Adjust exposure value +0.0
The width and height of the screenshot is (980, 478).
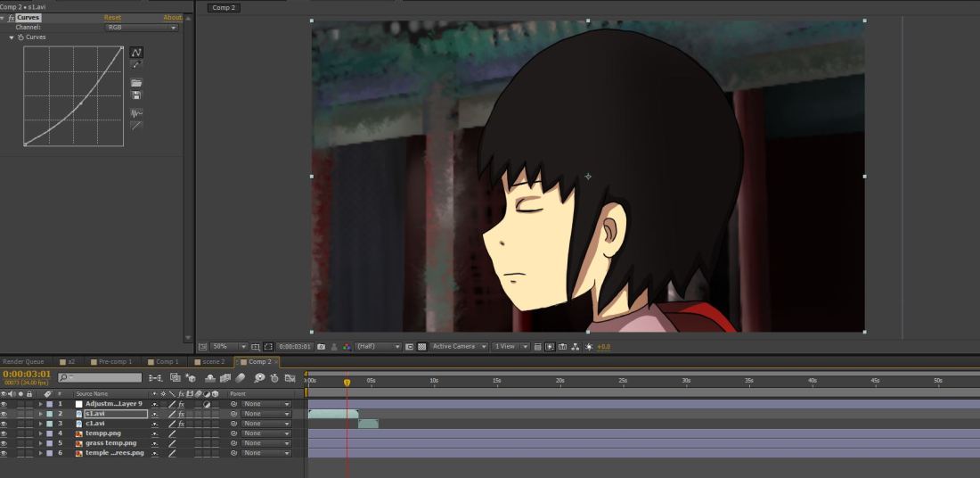click(604, 347)
